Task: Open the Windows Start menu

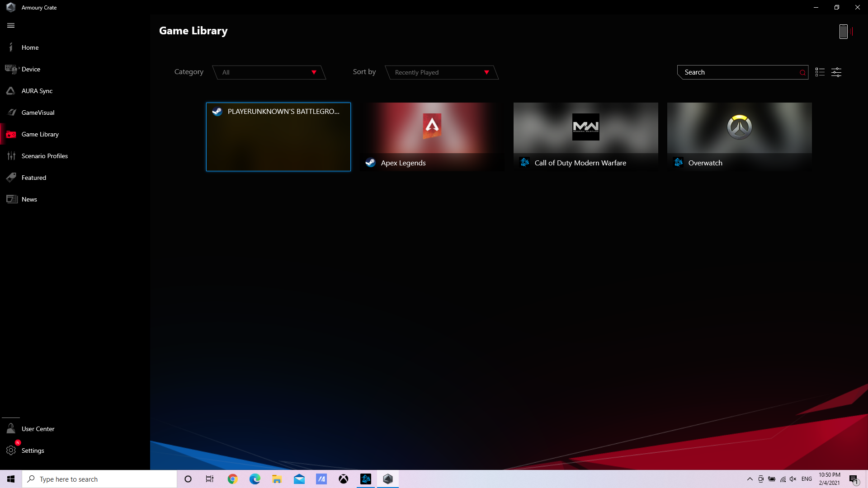Action: click(x=11, y=479)
